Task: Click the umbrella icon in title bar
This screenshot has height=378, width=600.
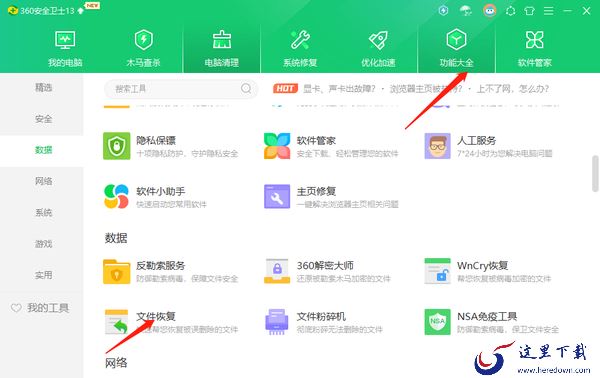Action: click(x=466, y=10)
